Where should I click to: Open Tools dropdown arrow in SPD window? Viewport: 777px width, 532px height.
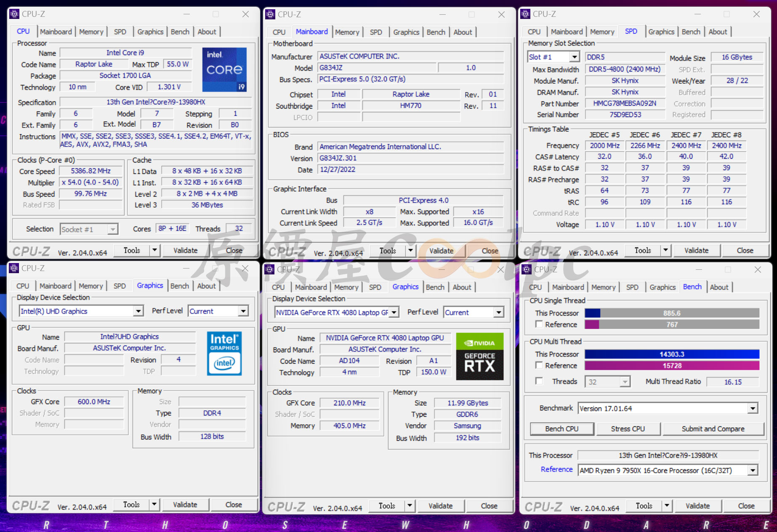pos(665,250)
